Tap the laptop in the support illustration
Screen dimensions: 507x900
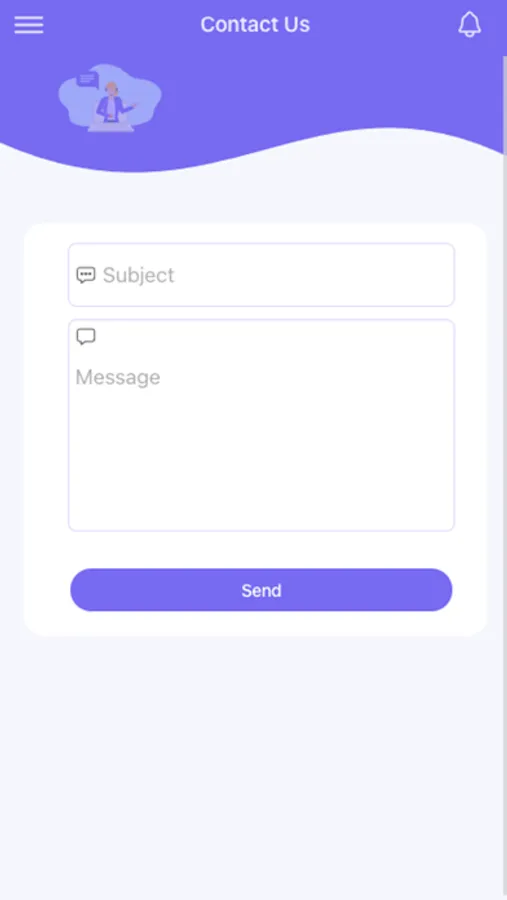click(x=110, y=126)
